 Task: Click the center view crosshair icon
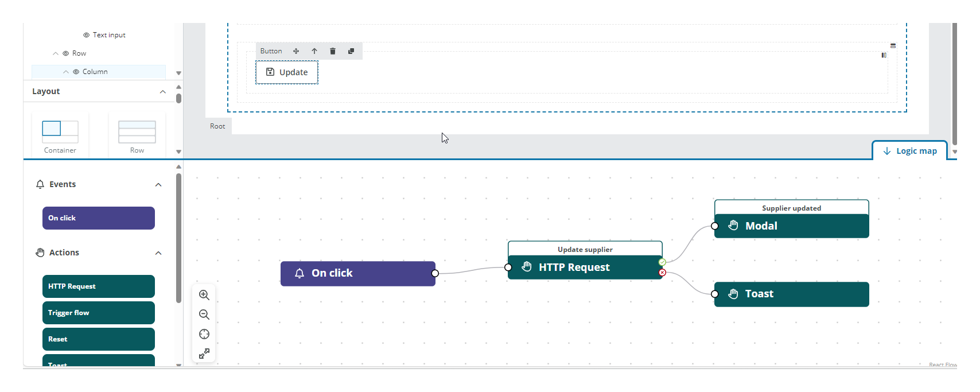click(x=204, y=334)
